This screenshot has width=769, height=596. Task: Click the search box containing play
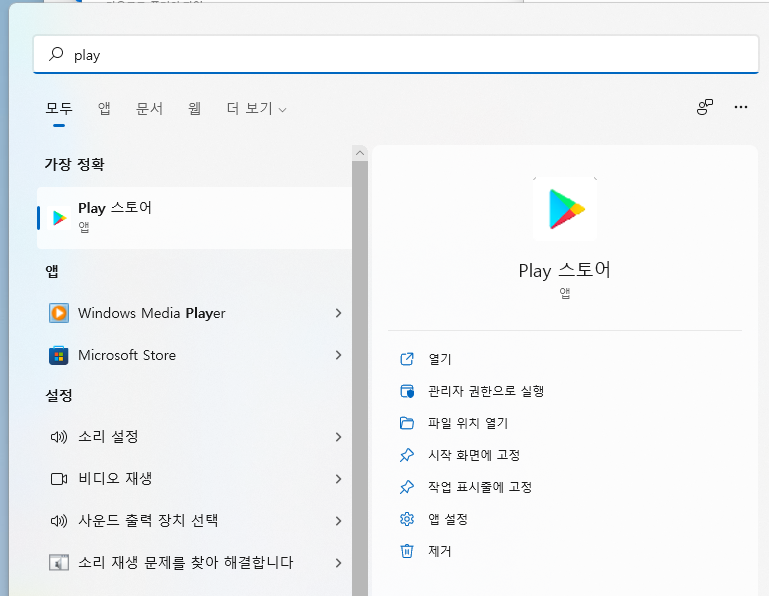(396, 54)
